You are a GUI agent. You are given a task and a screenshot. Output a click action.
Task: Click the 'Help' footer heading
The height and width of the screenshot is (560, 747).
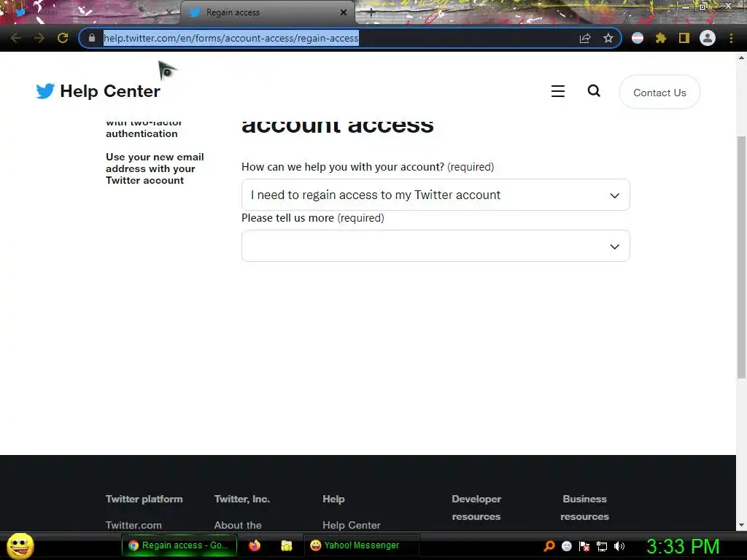tap(333, 499)
